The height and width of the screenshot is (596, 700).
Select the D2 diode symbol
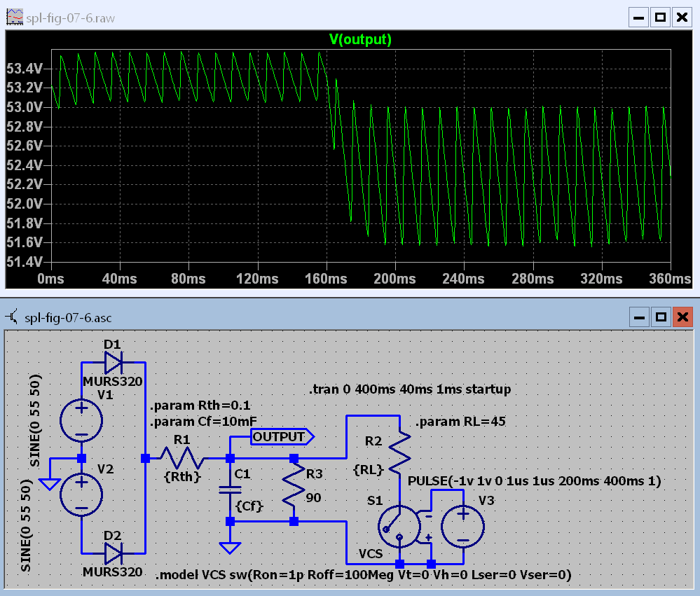(x=113, y=553)
